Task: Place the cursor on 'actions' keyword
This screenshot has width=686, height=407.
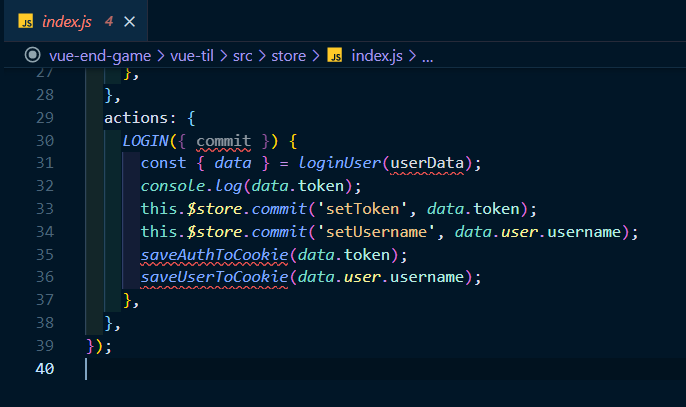Action: [x=136, y=118]
